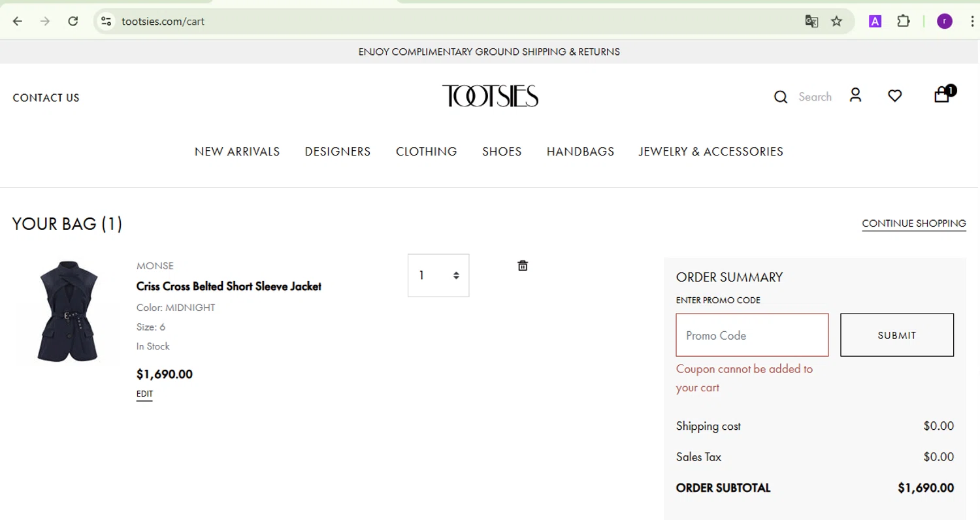This screenshot has height=520, width=980.
Task: Open Chrome three-dot menu
Action: pos(972,22)
